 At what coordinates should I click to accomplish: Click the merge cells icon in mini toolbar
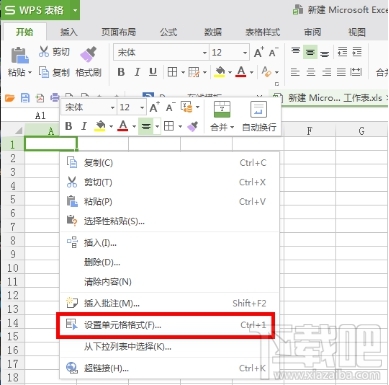(222, 110)
